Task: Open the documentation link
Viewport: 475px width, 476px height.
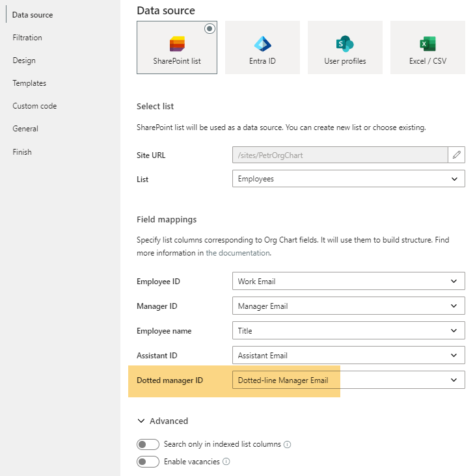Action: click(x=238, y=253)
